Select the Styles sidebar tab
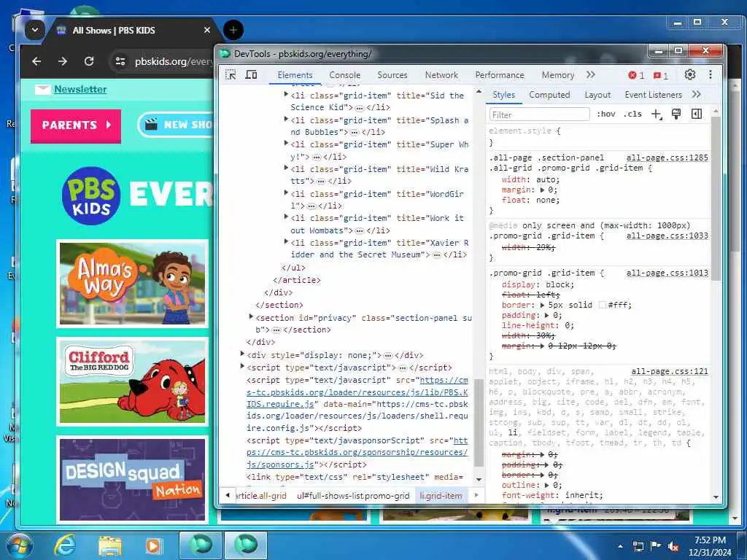Viewport: 747px width, 560px height. coord(503,94)
